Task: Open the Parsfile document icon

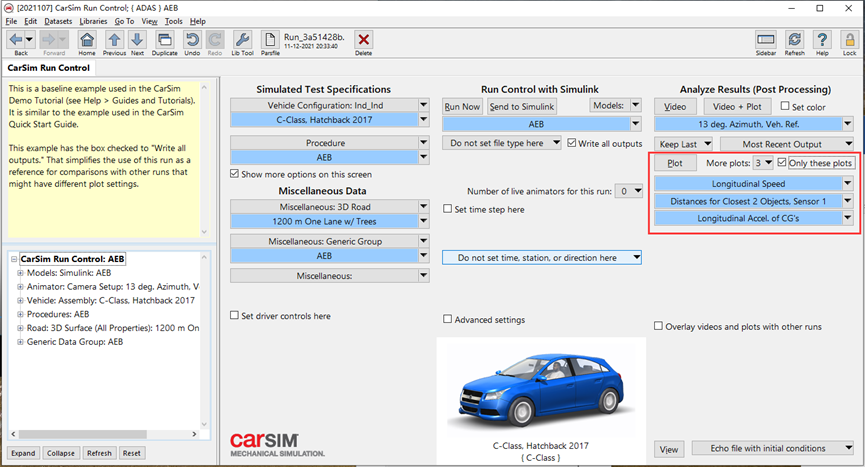Action: (270, 40)
